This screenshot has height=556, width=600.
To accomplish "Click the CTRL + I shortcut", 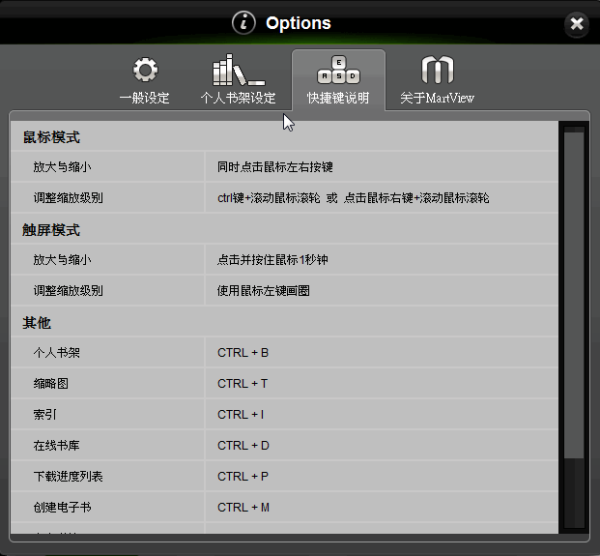I will tap(240, 414).
